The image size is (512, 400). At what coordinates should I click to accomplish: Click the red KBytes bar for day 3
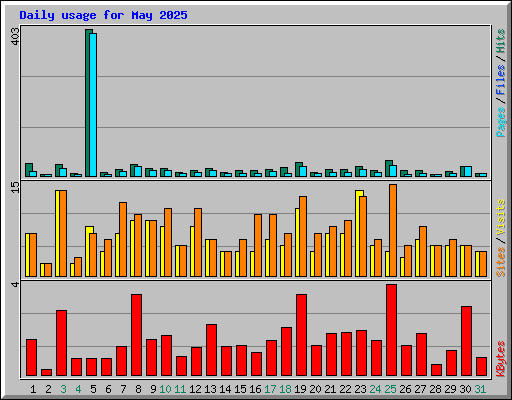(61, 343)
